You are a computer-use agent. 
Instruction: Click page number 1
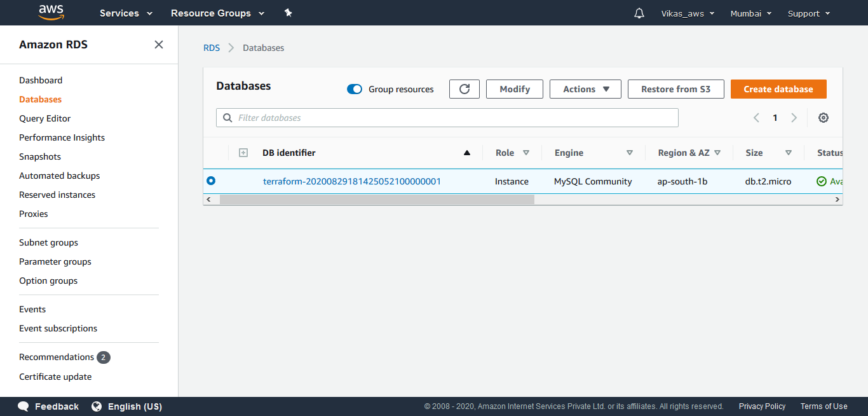click(775, 118)
